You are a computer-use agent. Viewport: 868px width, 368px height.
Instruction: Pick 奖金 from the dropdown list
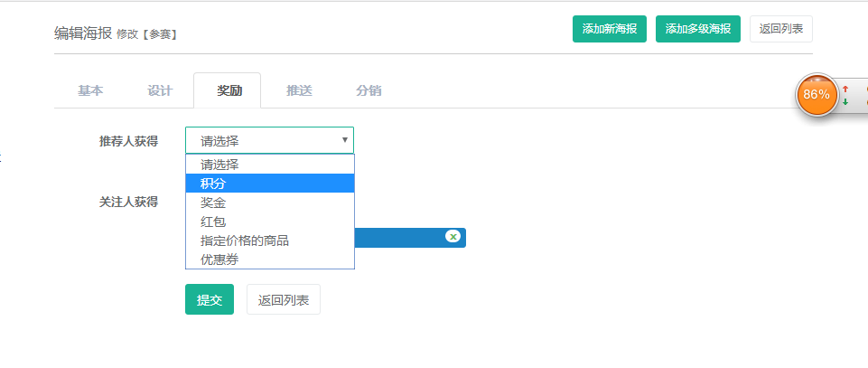point(270,203)
